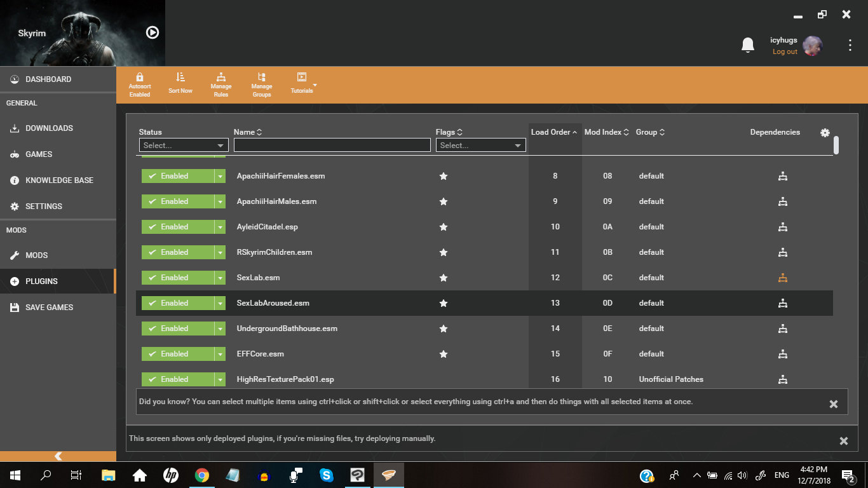Toggle Enabled for HighResTexturePack01.esp
Viewport: 868px width, 488px height.
(177, 379)
